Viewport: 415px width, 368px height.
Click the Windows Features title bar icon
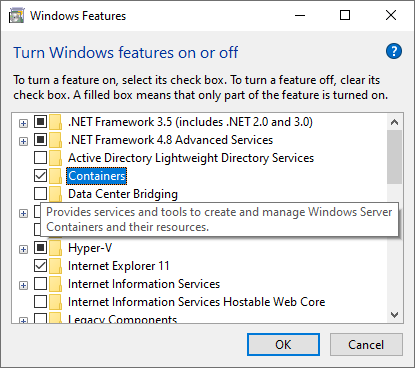pyautogui.click(x=16, y=16)
